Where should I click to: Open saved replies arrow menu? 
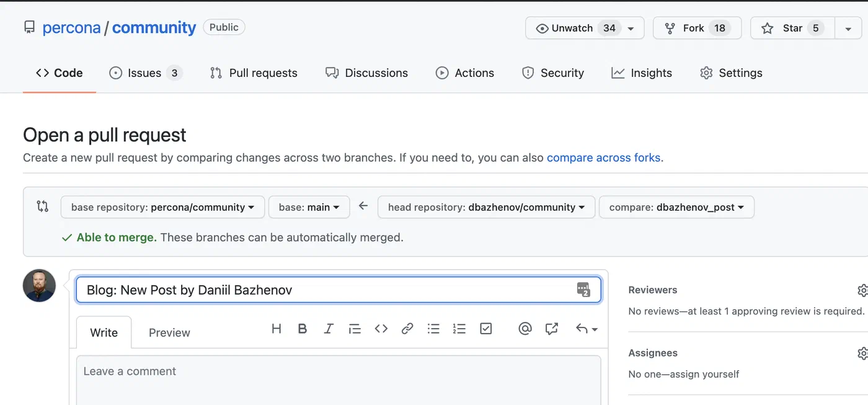(x=587, y=329)
